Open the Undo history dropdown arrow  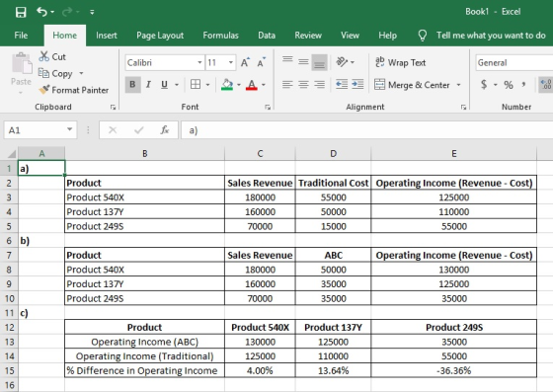52,12
